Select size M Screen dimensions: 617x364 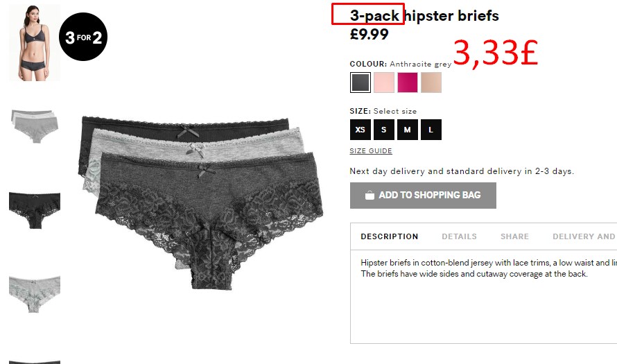pos(407,130)
